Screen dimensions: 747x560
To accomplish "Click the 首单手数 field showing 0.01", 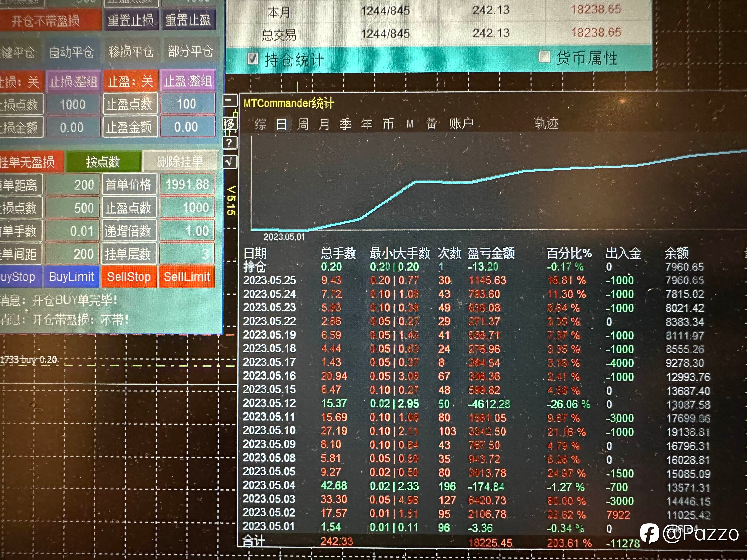I will [73, 231].
